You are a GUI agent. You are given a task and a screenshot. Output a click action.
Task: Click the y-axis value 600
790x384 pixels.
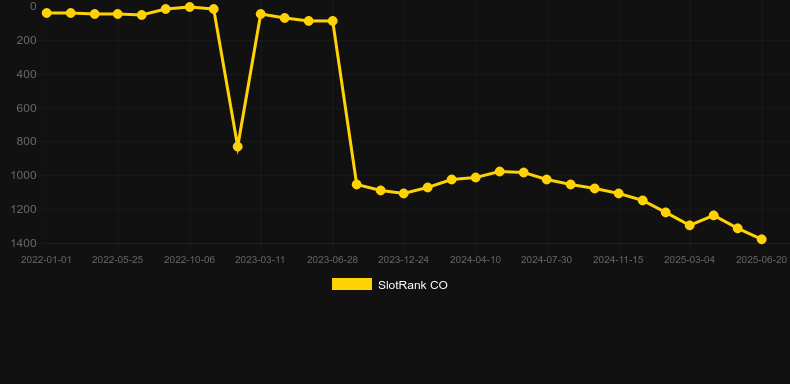[x=26, y=108]
